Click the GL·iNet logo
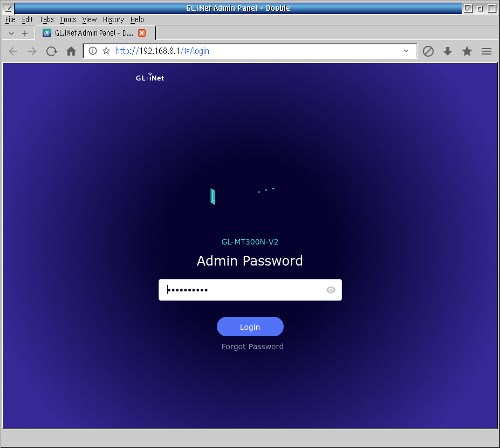 click(x=150, y=77)
